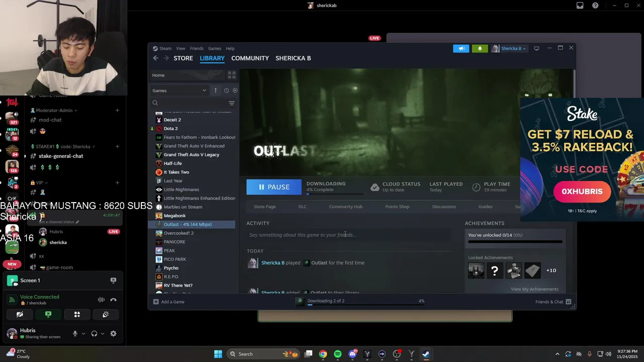This screenshot has height=362, width=644.
Task: Open Discord activities button
Action: click(x=77, y=314)
